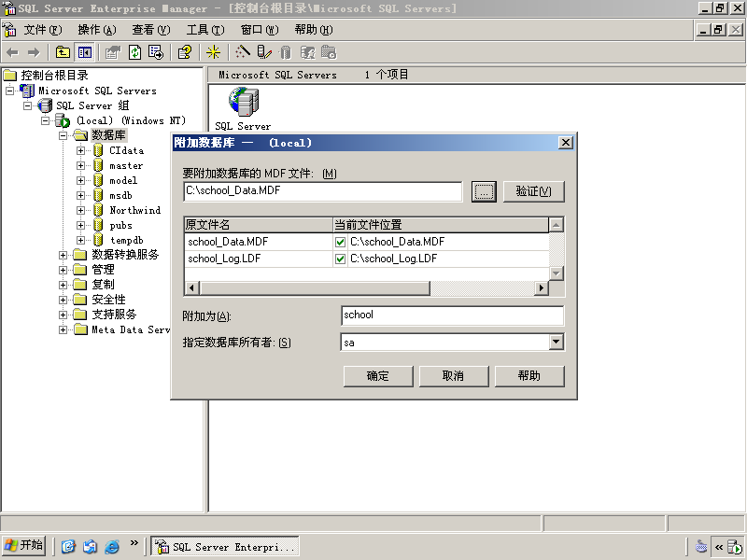Open the 帮助(H) menu
The image size is (747, 560).
[x=314, y=30]
